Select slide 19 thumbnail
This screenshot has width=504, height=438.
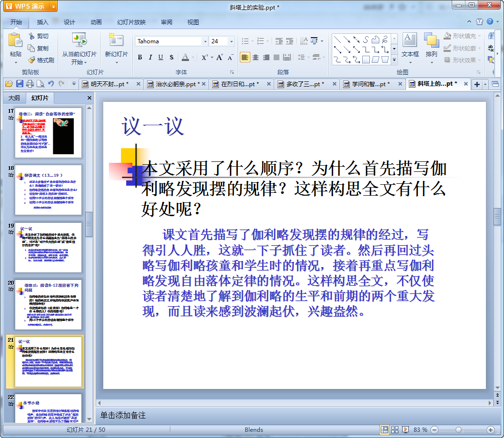(x=48, y=248)
